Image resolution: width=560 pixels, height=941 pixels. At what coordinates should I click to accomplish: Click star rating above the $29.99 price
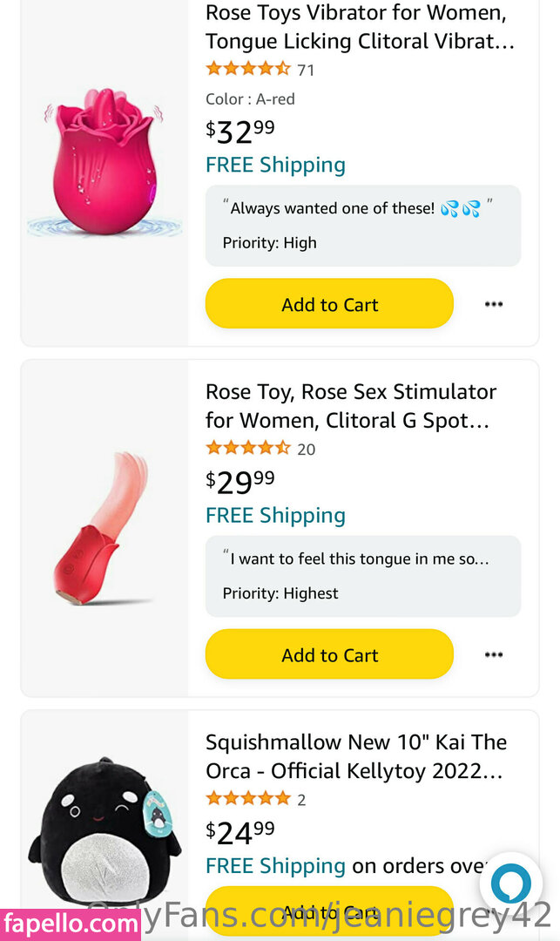point(247,449)
